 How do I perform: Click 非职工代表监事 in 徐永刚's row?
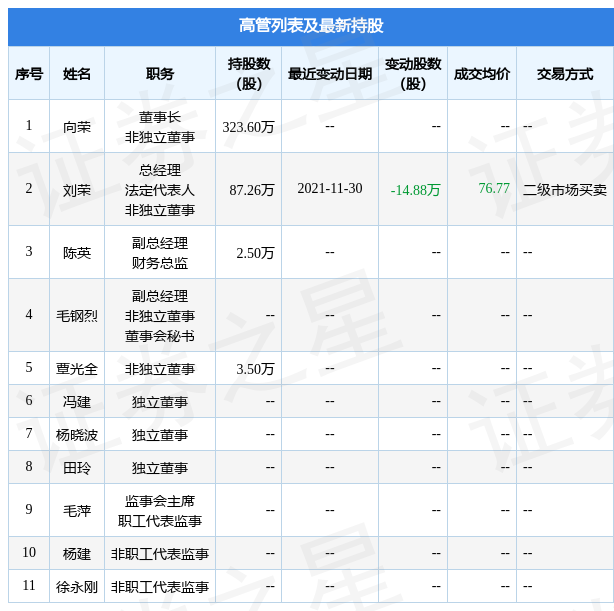tap(160, 587)
